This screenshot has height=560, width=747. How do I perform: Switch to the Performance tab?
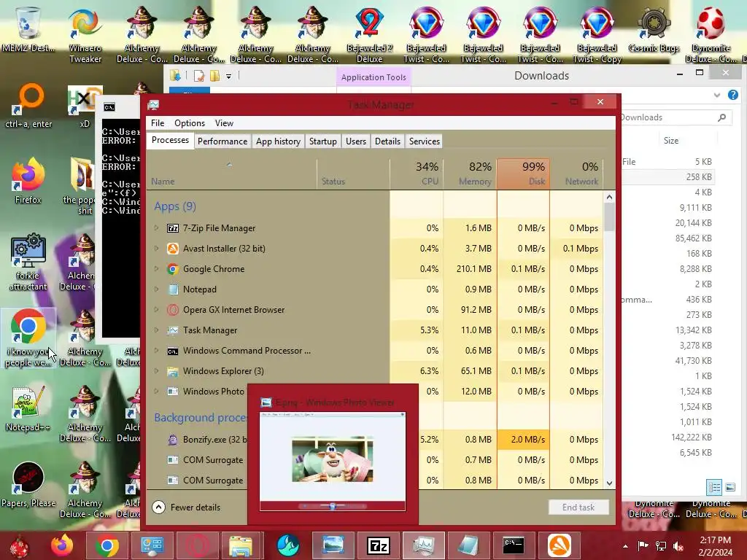click(x=222, y=141)
